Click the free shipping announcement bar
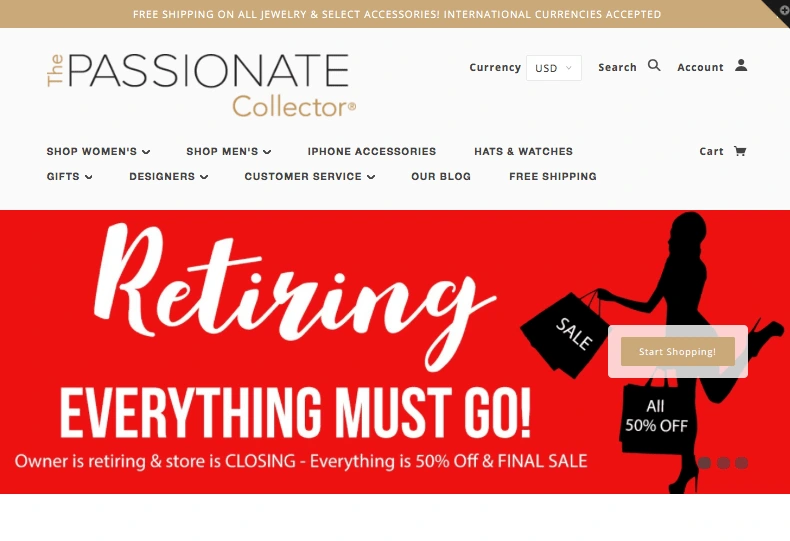Viewport: 790px width, 541px height. [x=395, y=14]
